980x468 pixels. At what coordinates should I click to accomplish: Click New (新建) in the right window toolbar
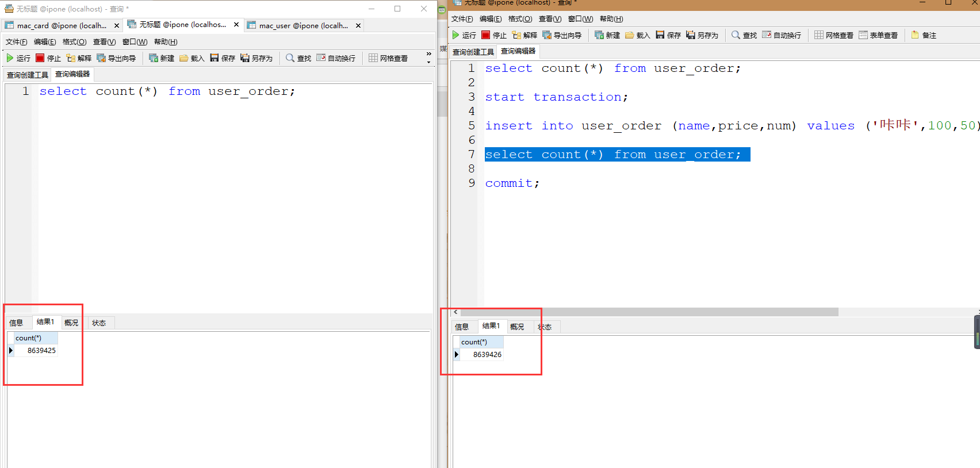point(607,35)
